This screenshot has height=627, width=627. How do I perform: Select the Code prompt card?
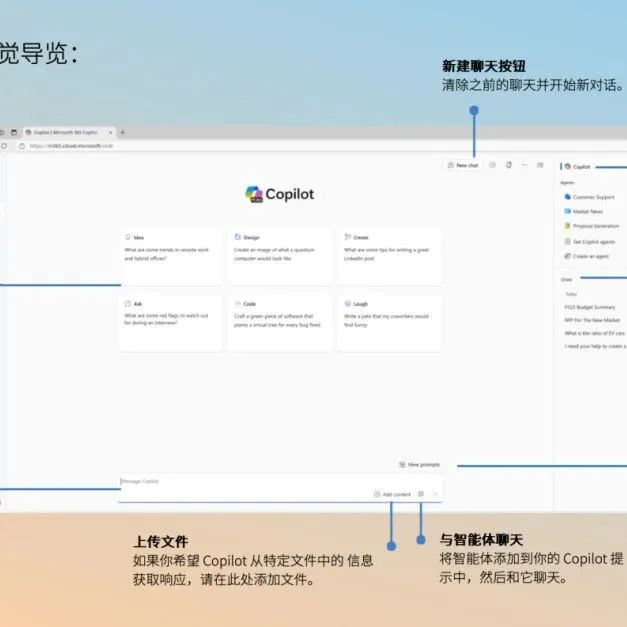(x=280, y=323)
